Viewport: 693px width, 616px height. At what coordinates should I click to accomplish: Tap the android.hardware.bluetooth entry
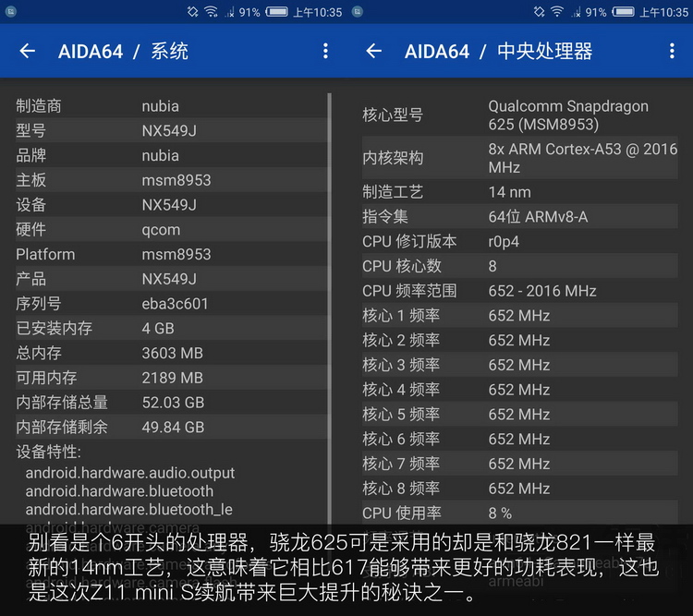(x=119, y=491)
